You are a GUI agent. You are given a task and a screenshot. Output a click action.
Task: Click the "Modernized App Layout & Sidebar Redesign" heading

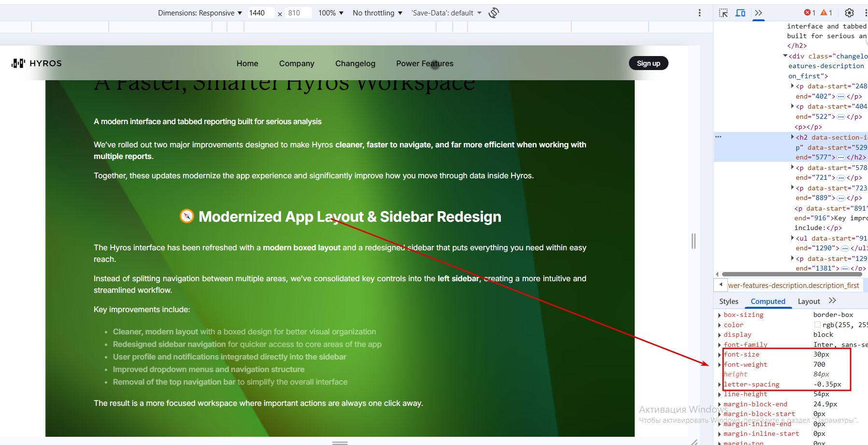click(350, 216)
